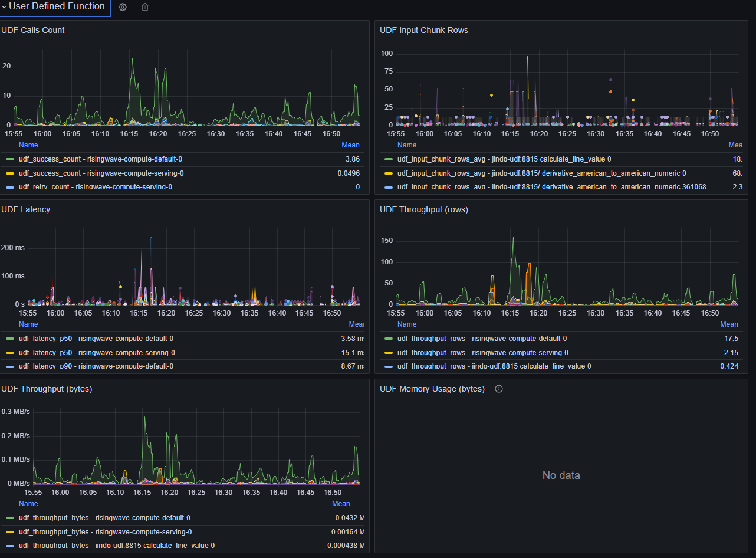756x558 pixels.
Task: Toggle udf_throughput_bytes risingwave-compute-default-0 series
Action: point(104,518)
